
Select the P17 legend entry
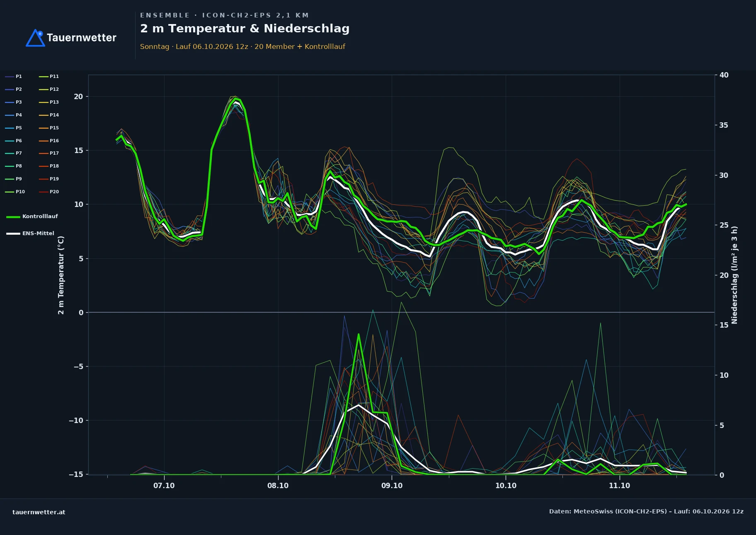tap(49, 153)
